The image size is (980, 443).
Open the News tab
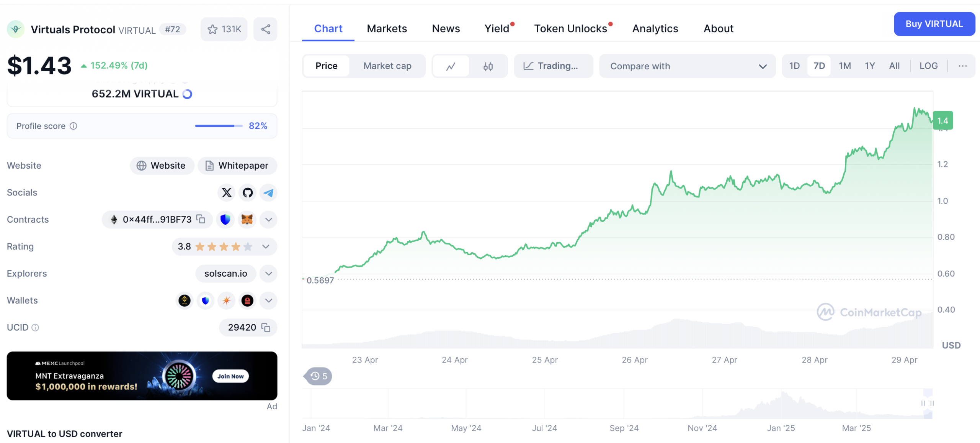coord(446,29)
